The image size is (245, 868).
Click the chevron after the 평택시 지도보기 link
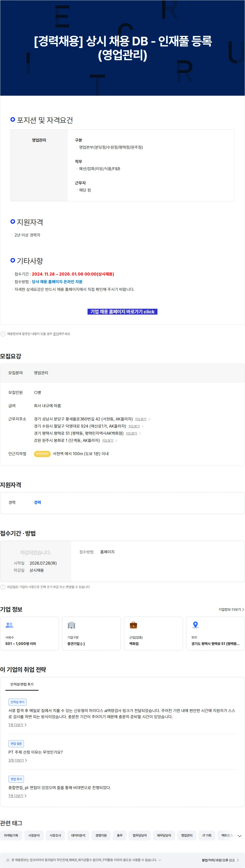140,433
